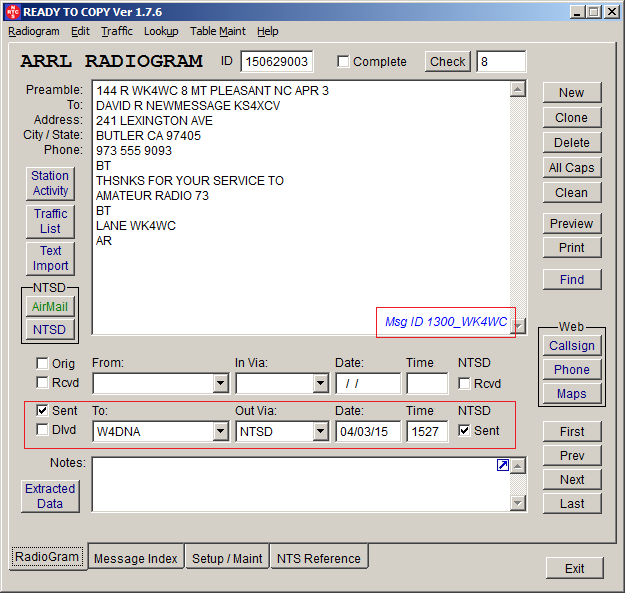625x593 pixels.
Task: Switch to the Setup / Maint tab
Action: pyautogui.click(x=227, y=558)
